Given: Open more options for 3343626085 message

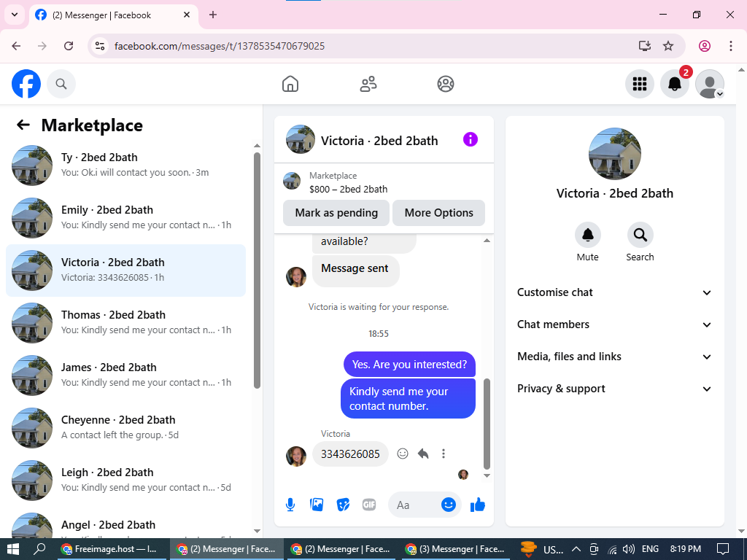Looking at the screenshot, I should click(x=444, y=454).
